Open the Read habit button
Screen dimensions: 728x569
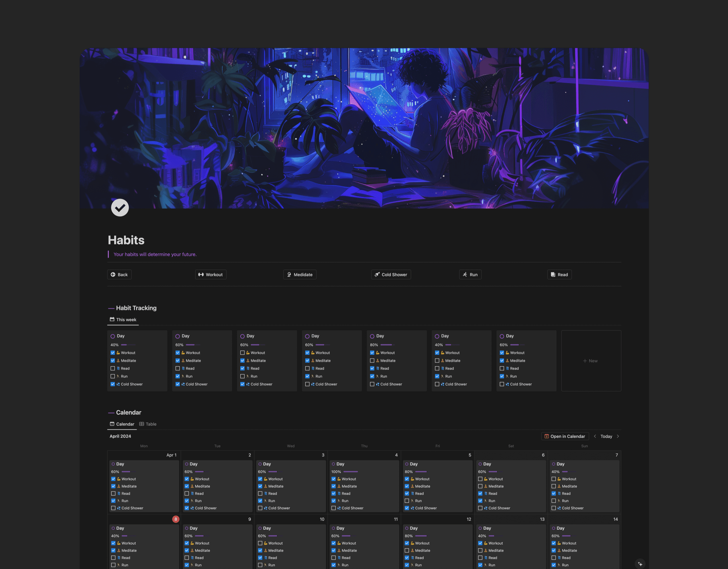tap(559, 275)
